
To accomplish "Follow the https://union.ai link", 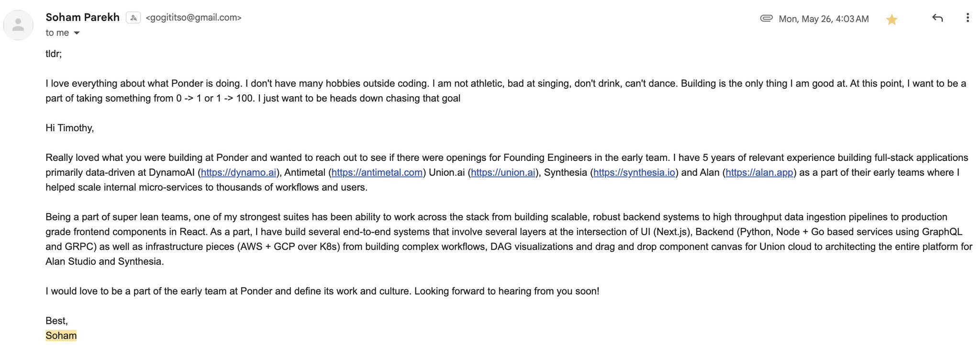I will [x=503, y=172].
